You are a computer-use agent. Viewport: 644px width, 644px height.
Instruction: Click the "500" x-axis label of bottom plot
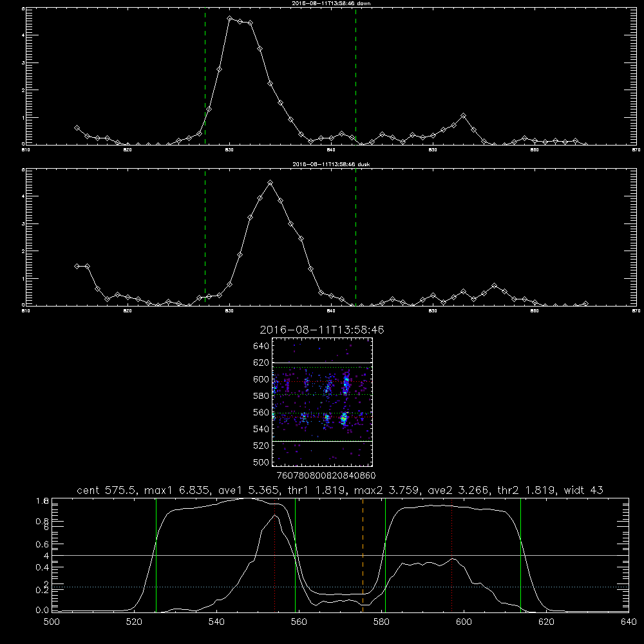(x=52, y=622)
